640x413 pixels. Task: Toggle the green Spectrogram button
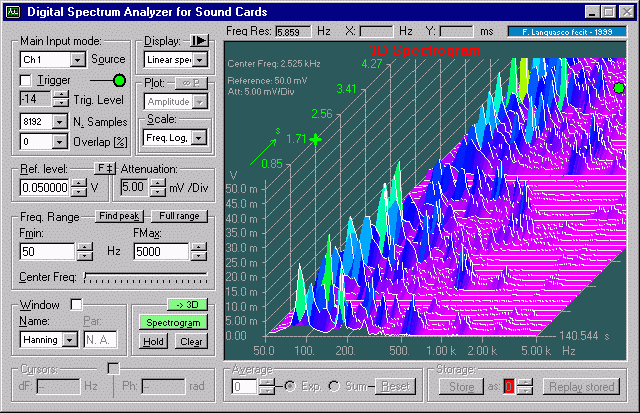pos(172,322)
